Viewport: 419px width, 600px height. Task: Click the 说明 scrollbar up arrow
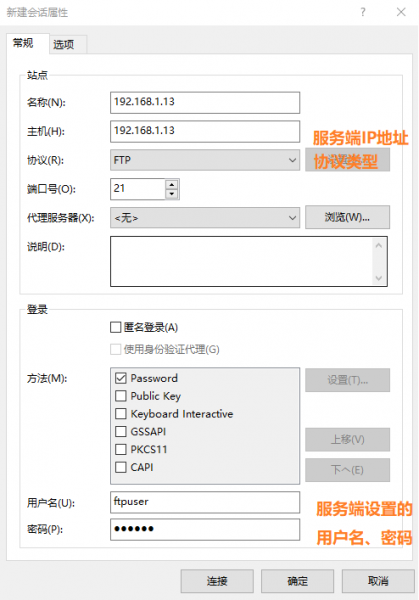coord(379,246)
